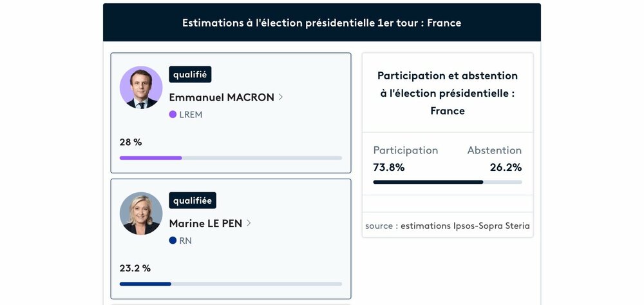
Task: Click the purple LREM party dot
Action: click(173, 115)
